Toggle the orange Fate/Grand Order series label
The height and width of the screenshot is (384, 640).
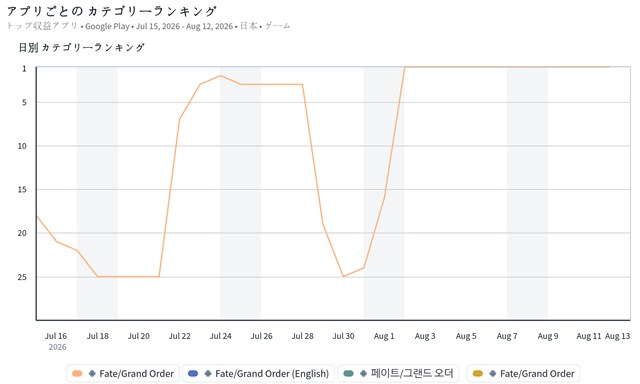tap(136, 373)
